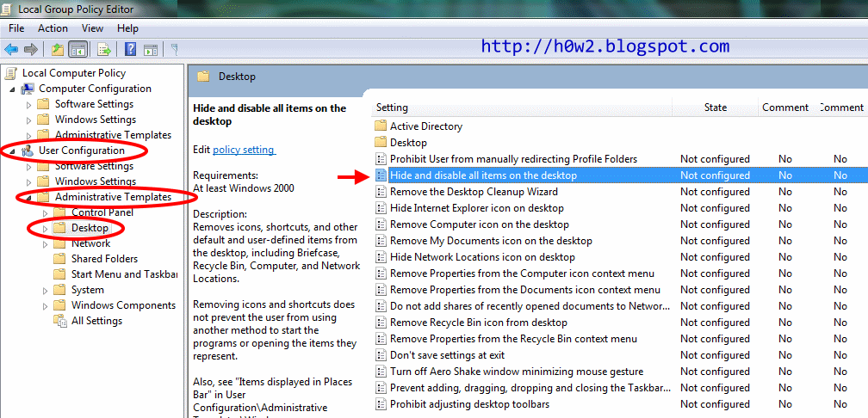Click policy icon beside Turn off Aero Shake
The width and height of the screenshot is (868, 418).
click(381, 372)
